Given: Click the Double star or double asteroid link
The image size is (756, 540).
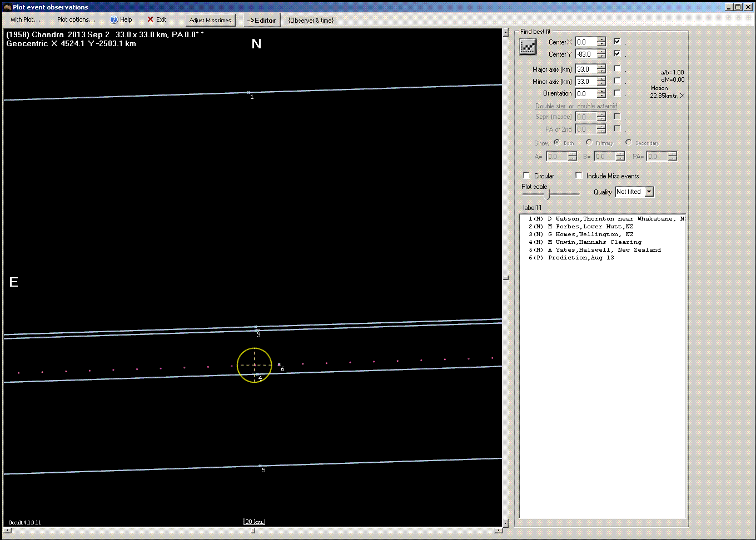Looking at the screenshot, I should [576, 106].
